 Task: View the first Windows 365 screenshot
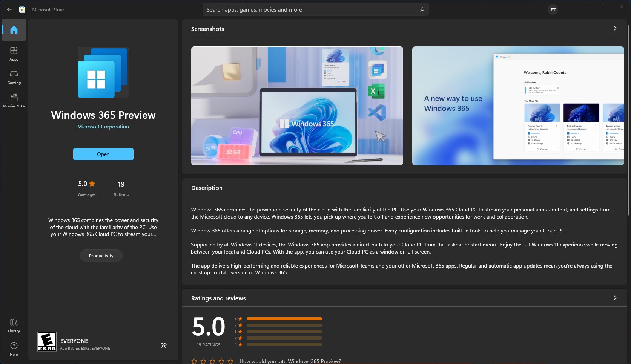click(297, 106)
